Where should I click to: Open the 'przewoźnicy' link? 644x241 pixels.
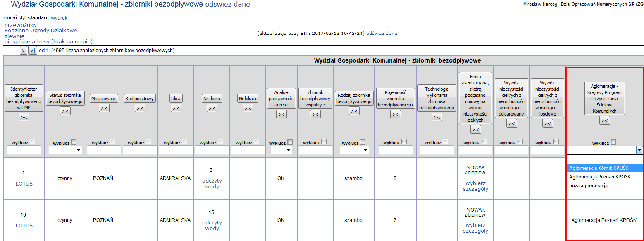coord(21,25)
